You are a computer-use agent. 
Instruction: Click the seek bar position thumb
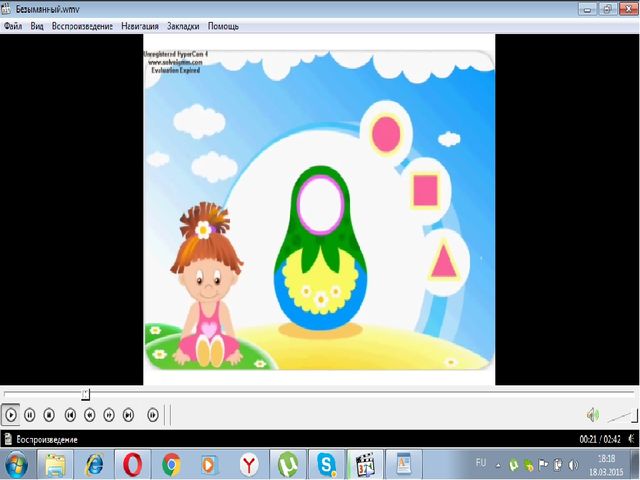(85, 394)
